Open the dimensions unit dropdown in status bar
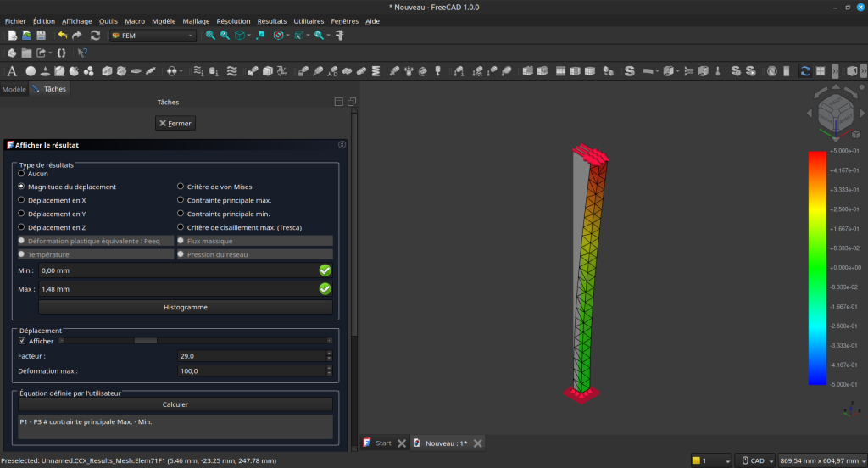Screen dimensions: 868x468 tap(822, 460)
